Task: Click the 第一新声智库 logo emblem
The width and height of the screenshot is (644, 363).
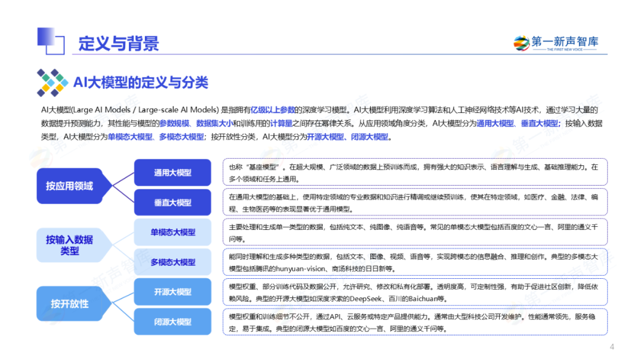Action: (521, 43)
